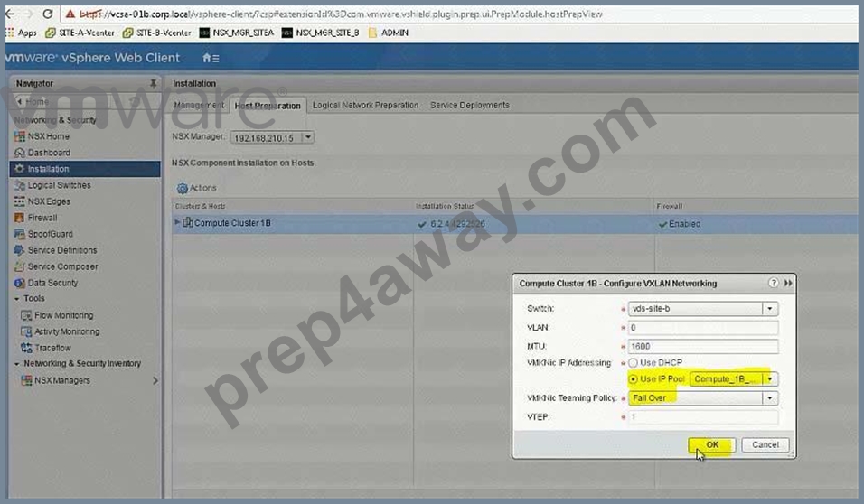Reload the page with refresh icon
864x504 pixels.
pyautogui.click(x=48, y=14)
